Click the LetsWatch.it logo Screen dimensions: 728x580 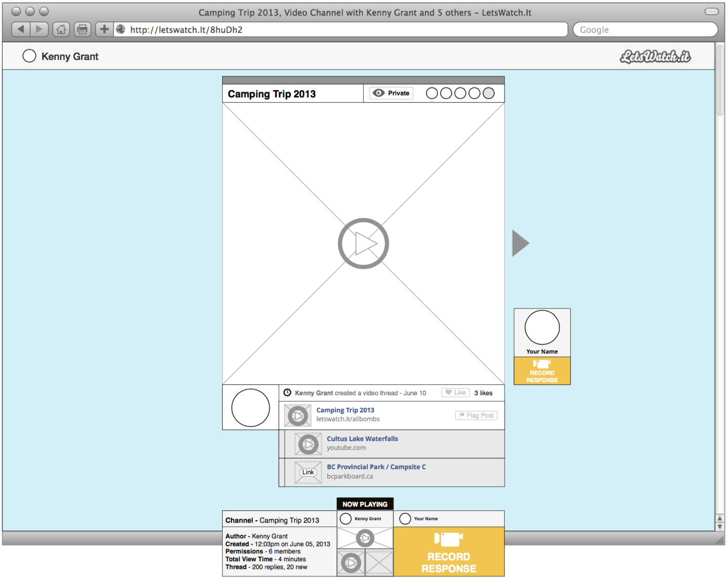tap(655, 56)
